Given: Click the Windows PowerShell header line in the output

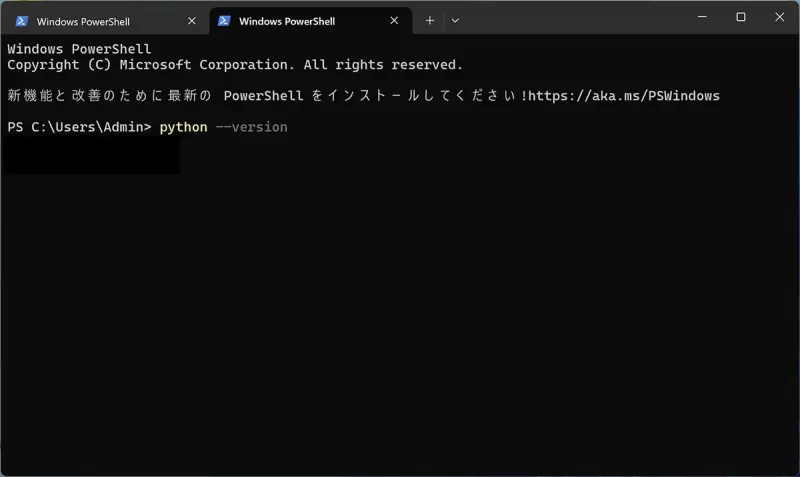Looking at the screenshot, I should (79, 49).
